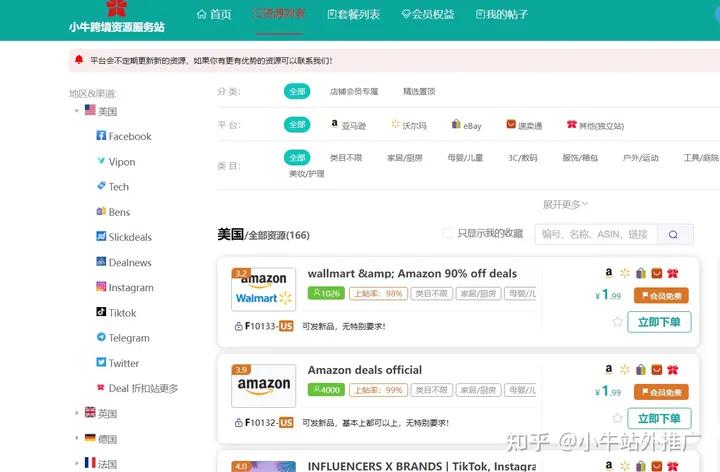This screenshot has width=720, height=472.
Task: Select the Vipon channel icon
Action: point(101,161)
